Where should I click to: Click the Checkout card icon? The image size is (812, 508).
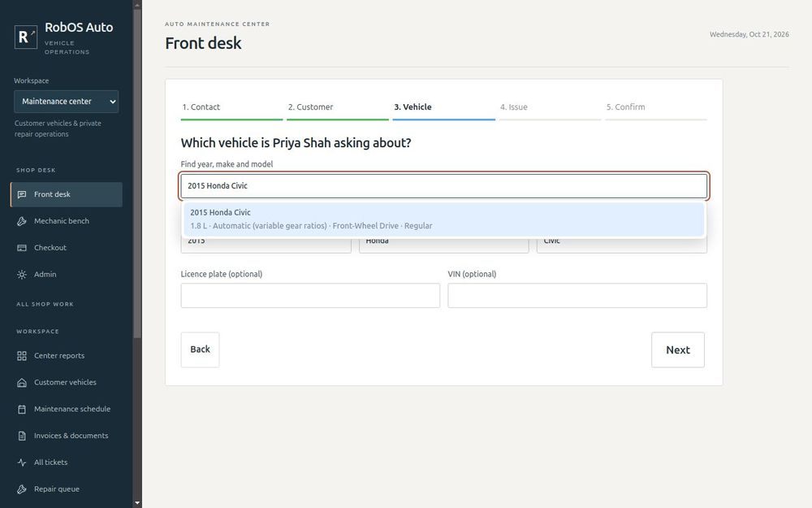coord(22,248)
